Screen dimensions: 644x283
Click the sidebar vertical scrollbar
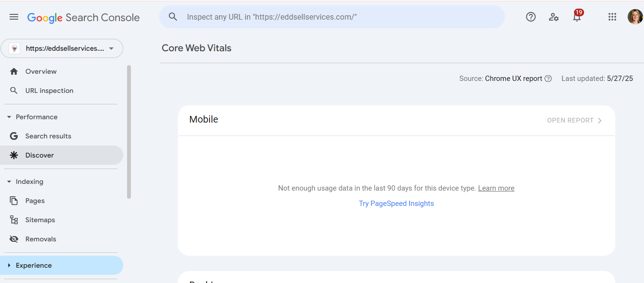[129, 132]
